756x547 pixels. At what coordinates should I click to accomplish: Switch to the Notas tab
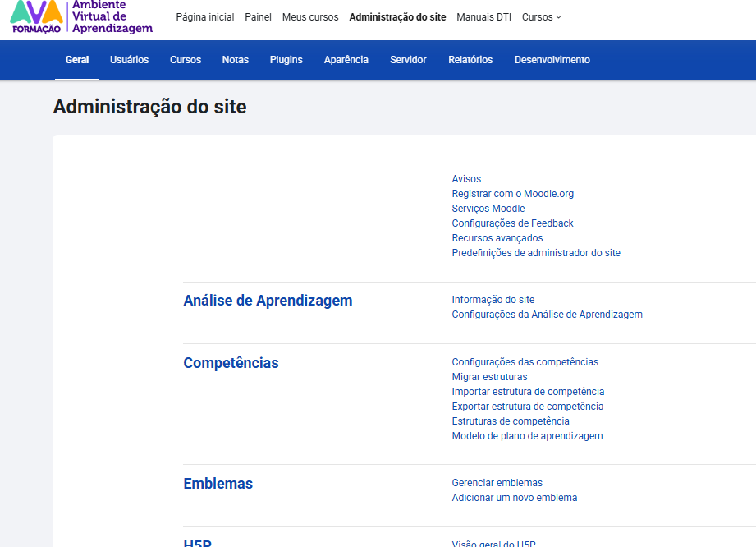[236, 60]
